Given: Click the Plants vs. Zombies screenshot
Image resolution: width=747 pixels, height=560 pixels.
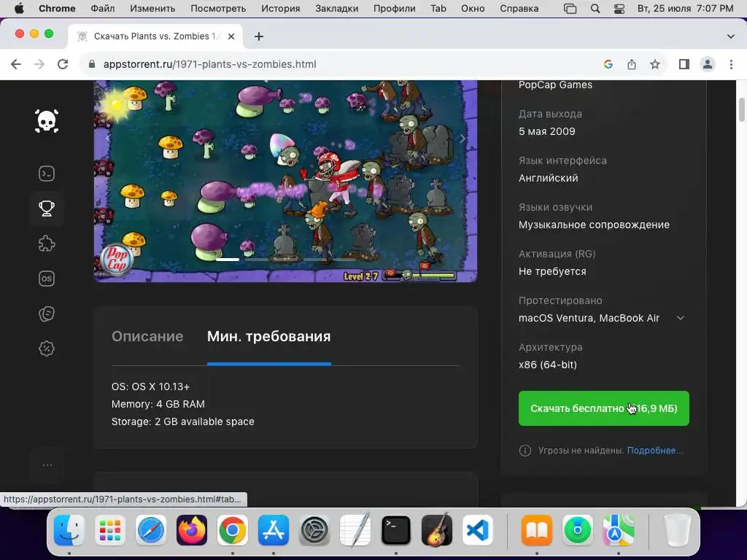Looking at the screenshot, I should click(x=285, y=181).
